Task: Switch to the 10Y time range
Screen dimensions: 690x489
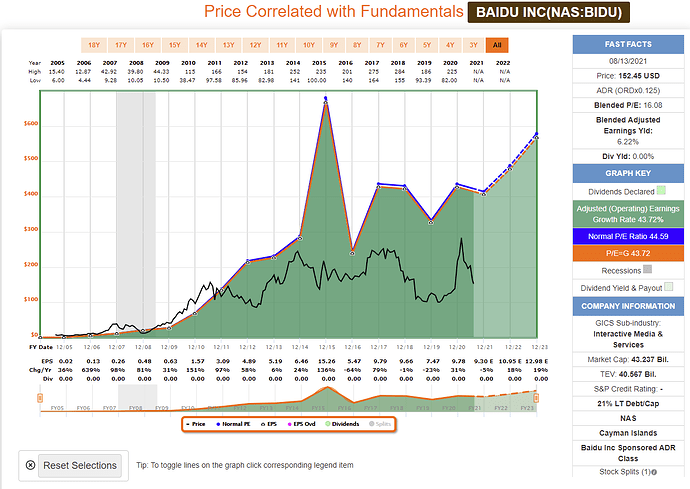Action: coord(309,45)
